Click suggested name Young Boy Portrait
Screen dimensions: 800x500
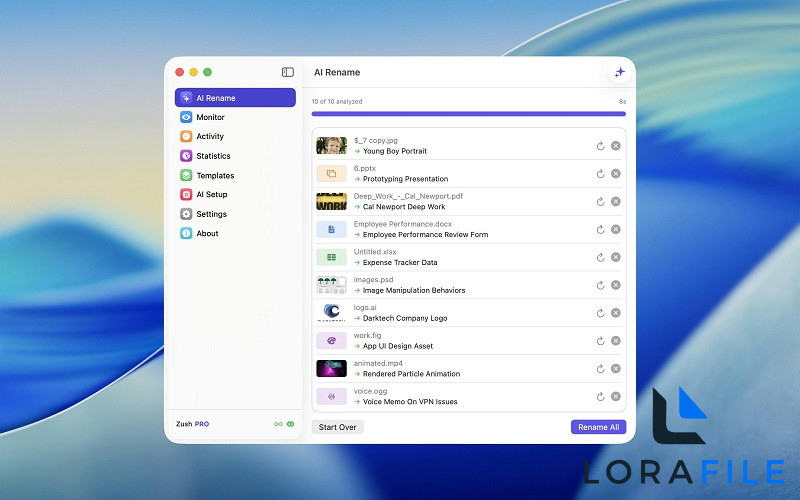[395, 151]
